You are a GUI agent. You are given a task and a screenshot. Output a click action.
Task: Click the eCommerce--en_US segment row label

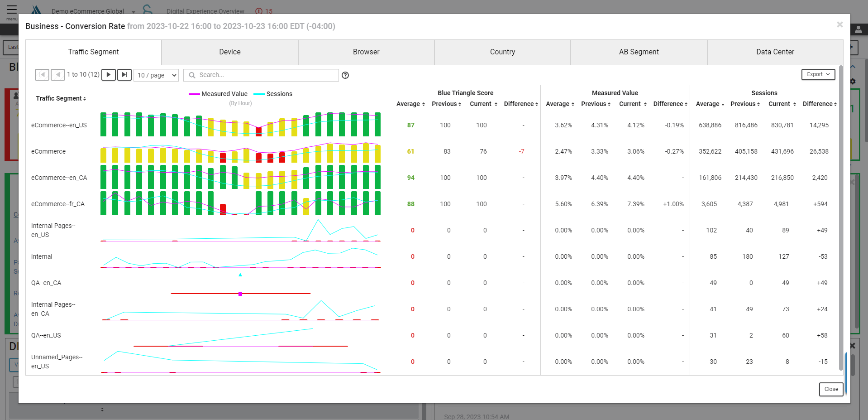click(59, 125)
